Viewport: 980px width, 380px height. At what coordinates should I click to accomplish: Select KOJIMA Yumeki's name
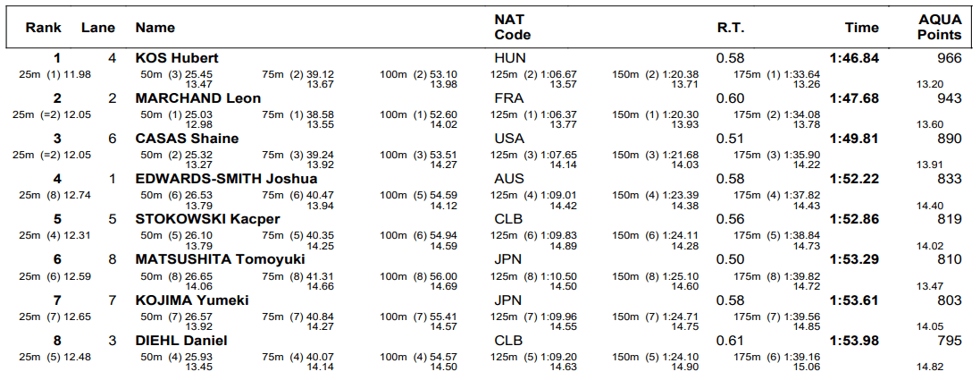(x=191, y=300)
